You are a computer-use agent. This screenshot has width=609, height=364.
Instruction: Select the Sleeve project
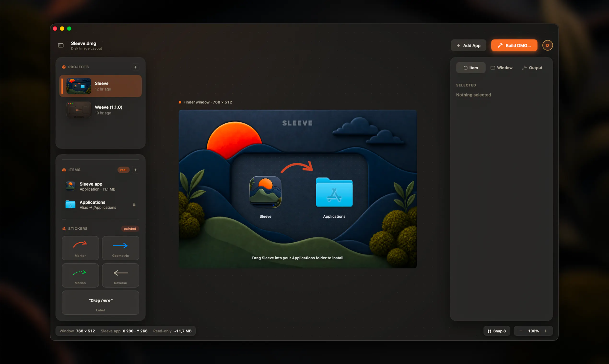[100, 86]
